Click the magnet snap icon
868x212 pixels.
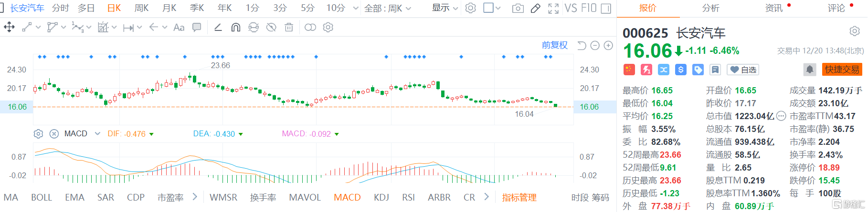coord(235,27)
